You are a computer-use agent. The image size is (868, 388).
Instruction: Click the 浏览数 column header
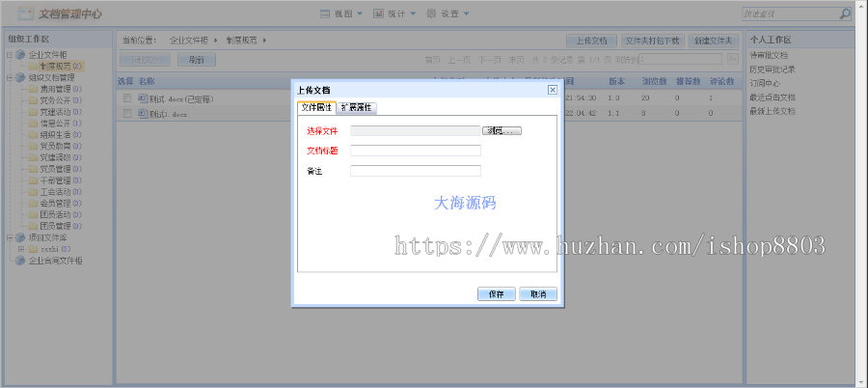[x=654, y=81]
